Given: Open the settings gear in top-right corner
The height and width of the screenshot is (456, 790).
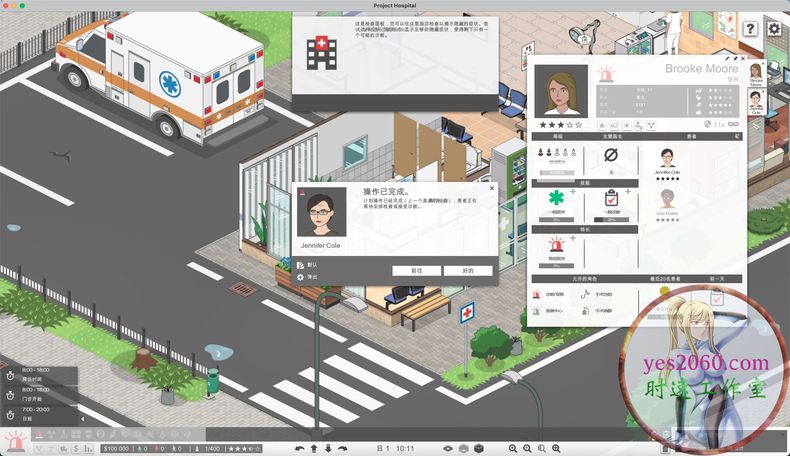Looking at the screenshot, I should point(774,28).
